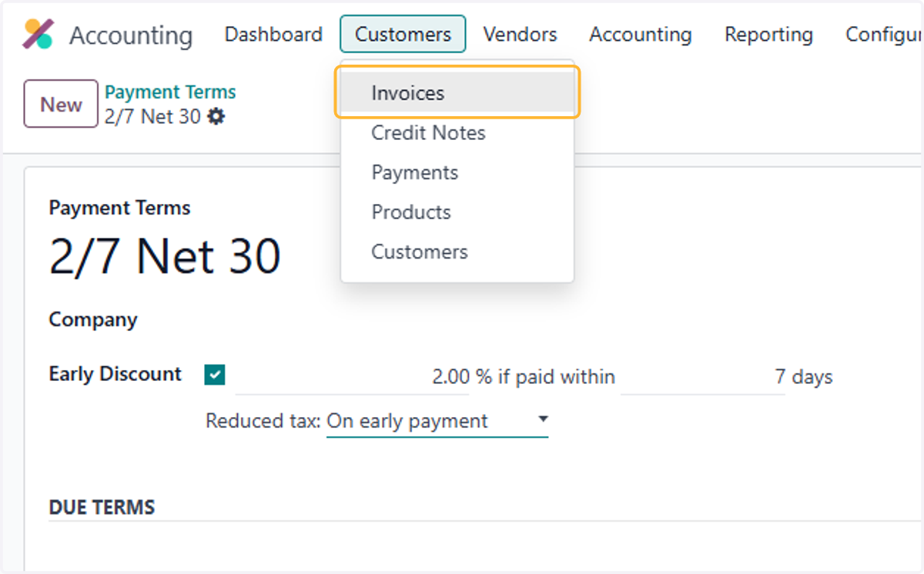Click the Accounting app logo icon
The height and width of the screenshot is (574, 924).
pos(38,35)
